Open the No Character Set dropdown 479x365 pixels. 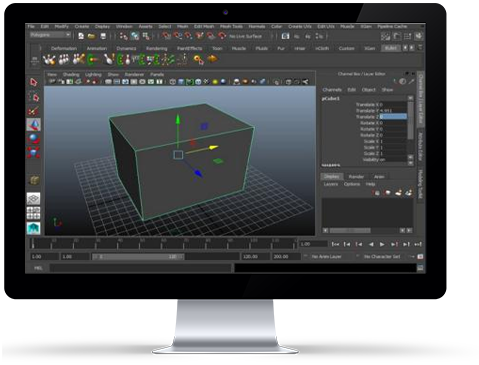[x=382, y=257]
